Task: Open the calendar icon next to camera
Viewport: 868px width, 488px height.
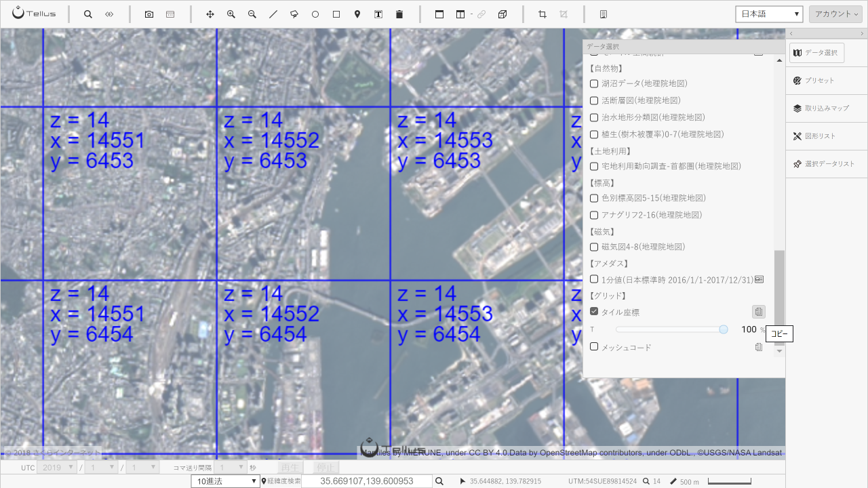Action: (170, 14)
